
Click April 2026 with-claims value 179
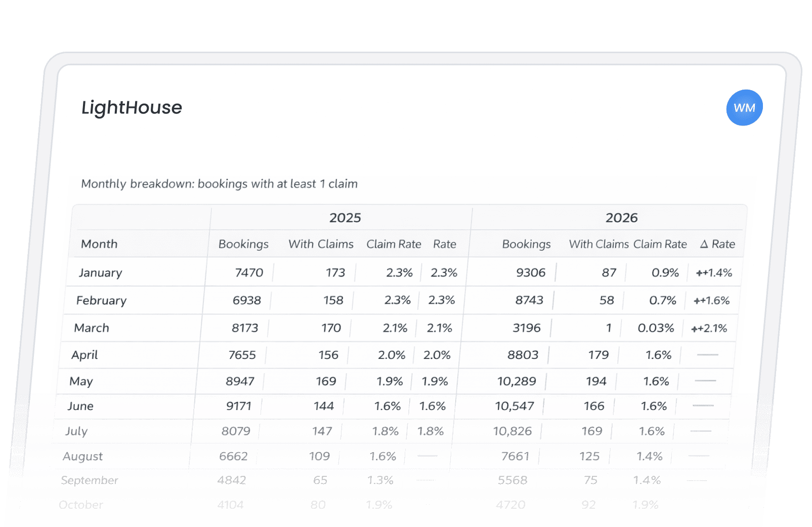tap(599, 355)
